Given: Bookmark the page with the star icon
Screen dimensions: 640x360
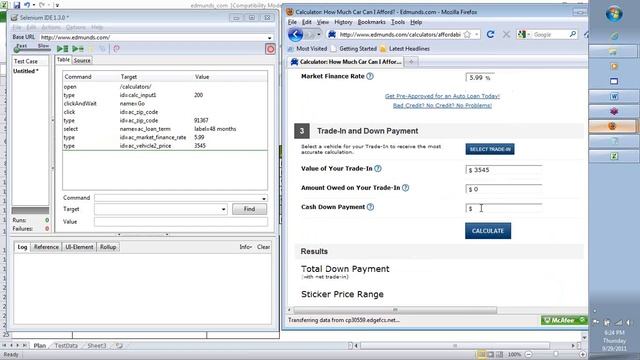Looking at the screenshot, I should [x=467, y=35].
